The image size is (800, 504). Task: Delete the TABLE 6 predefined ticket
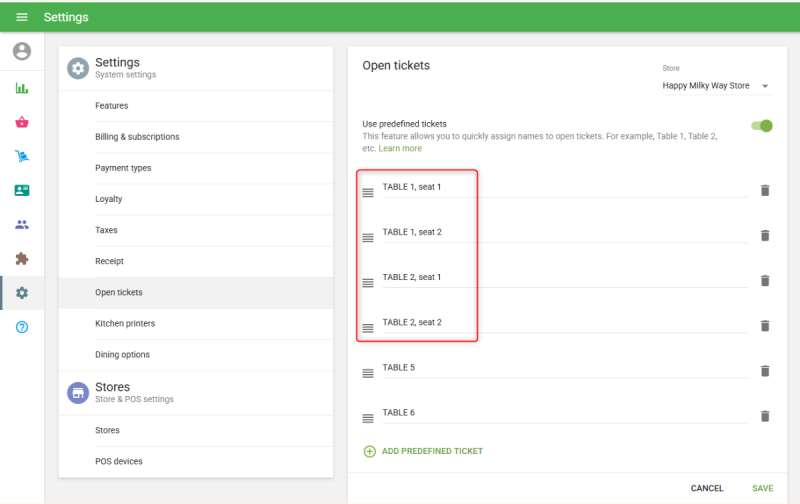coord(765,416)
